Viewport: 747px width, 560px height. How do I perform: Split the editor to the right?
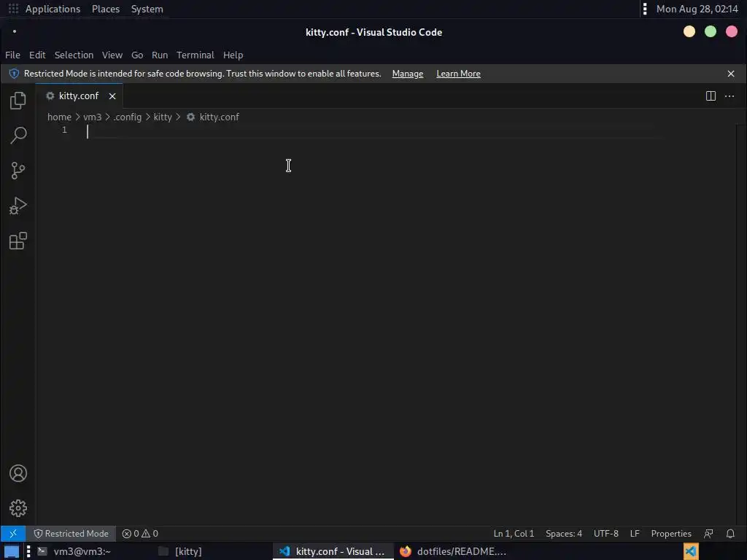click(x=711, y=96)
